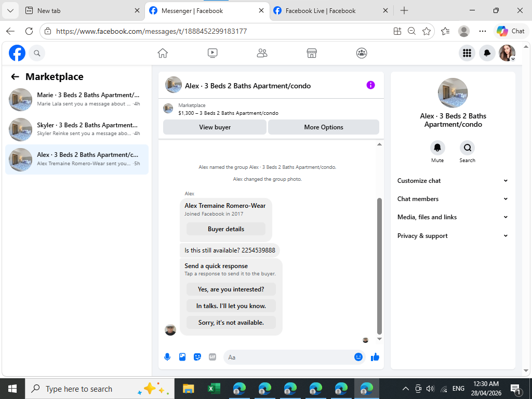The height and width of the screenshot is (399, 532).
Task: Expand Chat members section
Action: point(453,199)
